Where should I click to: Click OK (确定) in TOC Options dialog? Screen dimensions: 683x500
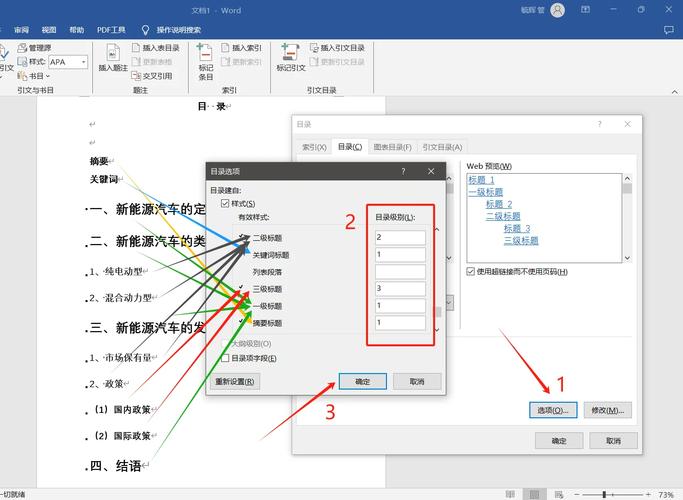(x=362, y=382)
